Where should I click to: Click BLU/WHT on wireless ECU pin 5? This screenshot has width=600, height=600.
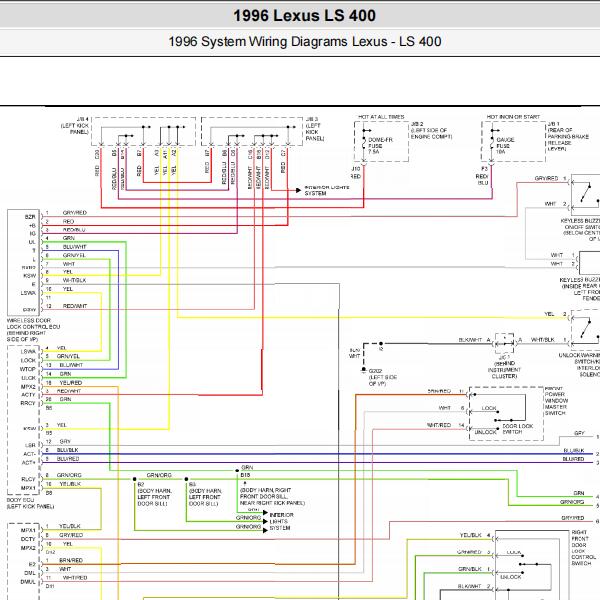(x=75, y=247)
